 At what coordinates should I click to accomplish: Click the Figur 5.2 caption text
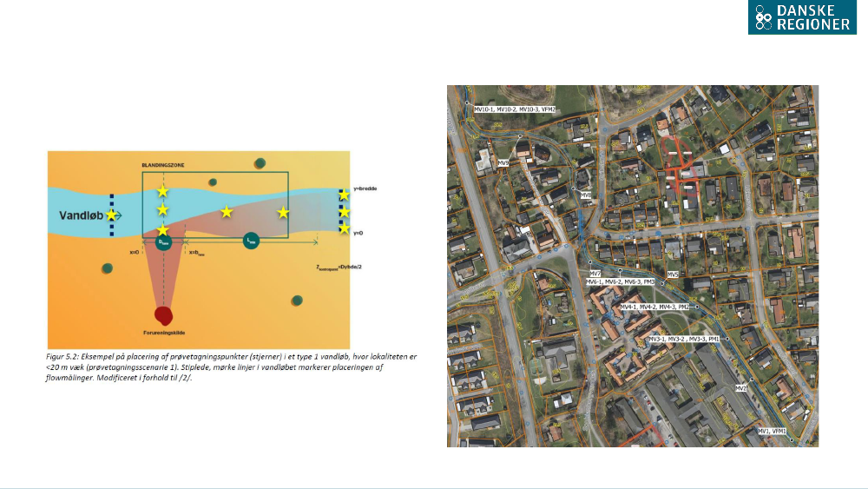231,367
